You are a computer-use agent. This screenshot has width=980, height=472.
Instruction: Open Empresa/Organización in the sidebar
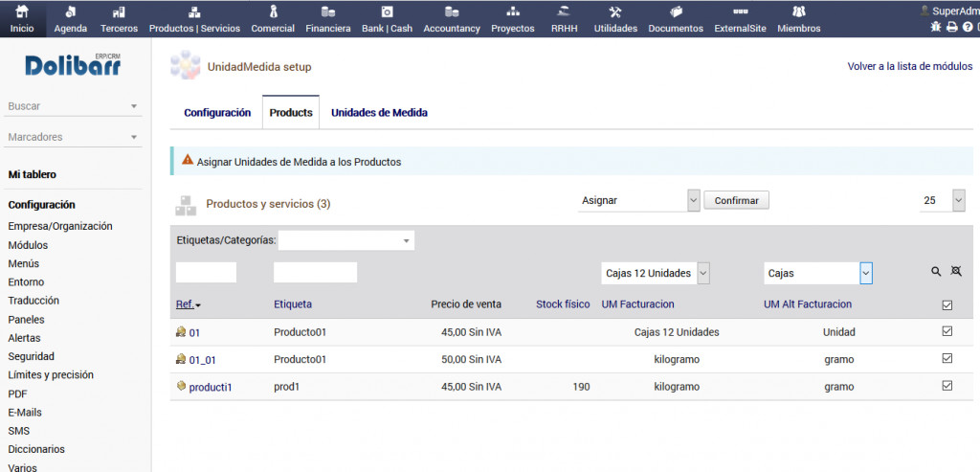60,226
